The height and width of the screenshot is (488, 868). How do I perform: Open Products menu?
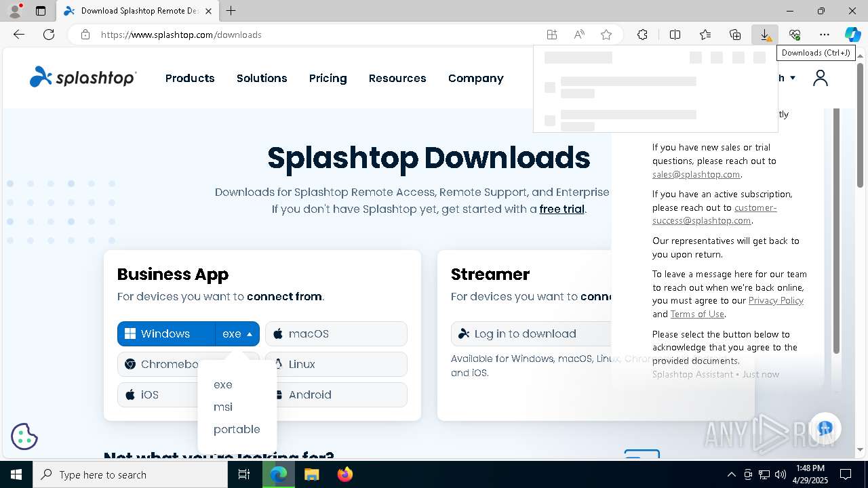point(190,78)
